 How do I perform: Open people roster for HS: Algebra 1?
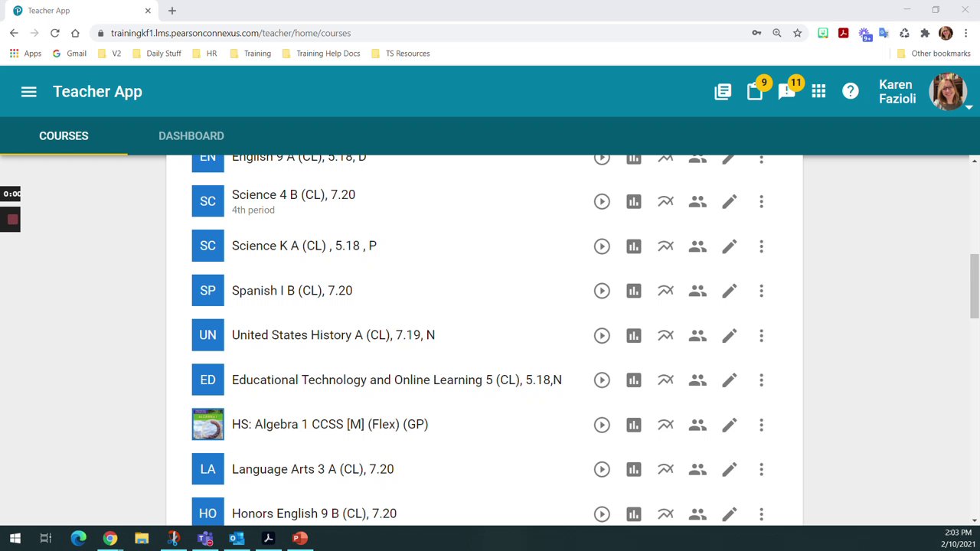tap(697, 425)
